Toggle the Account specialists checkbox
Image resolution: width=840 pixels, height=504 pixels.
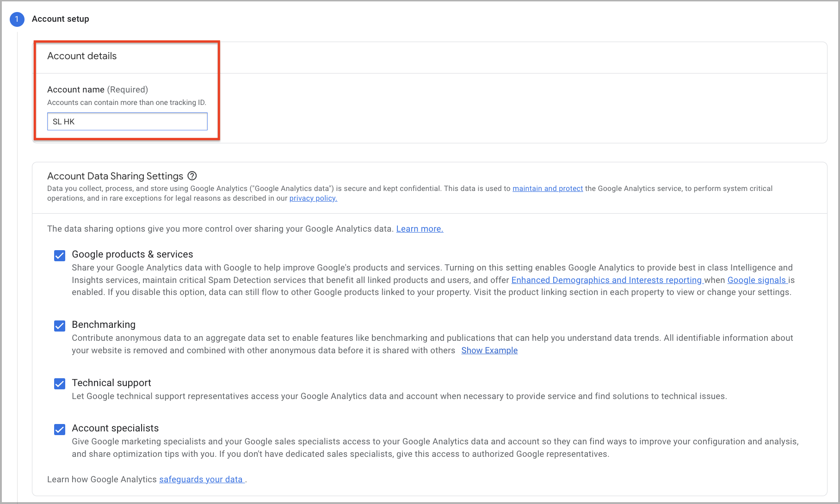(60, 430)
